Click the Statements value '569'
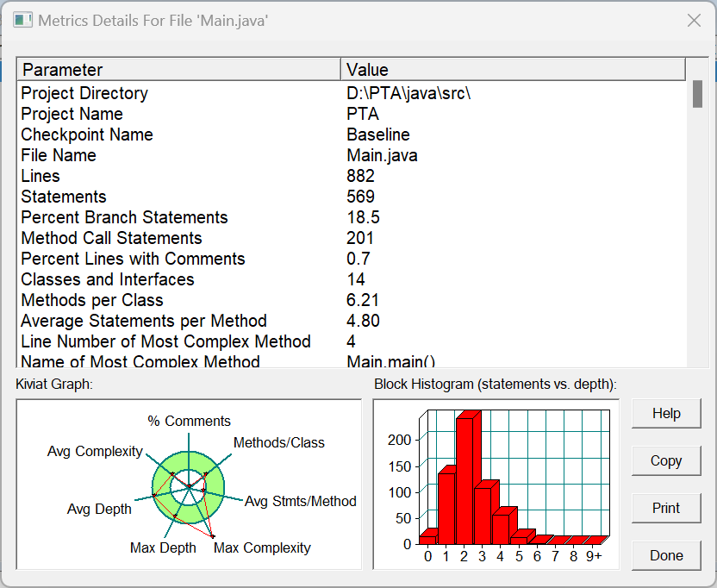The image size is (717, 588). click(361, 197)
